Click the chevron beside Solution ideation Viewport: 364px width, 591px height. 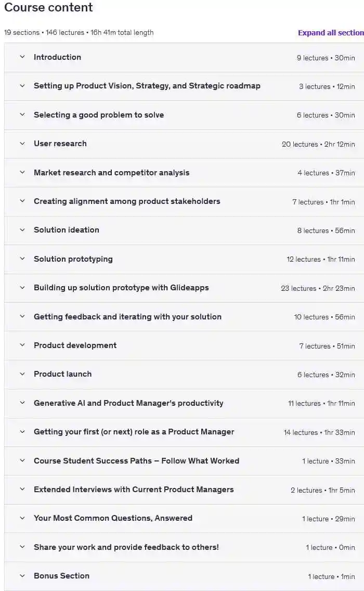click(x=22, y=230)
